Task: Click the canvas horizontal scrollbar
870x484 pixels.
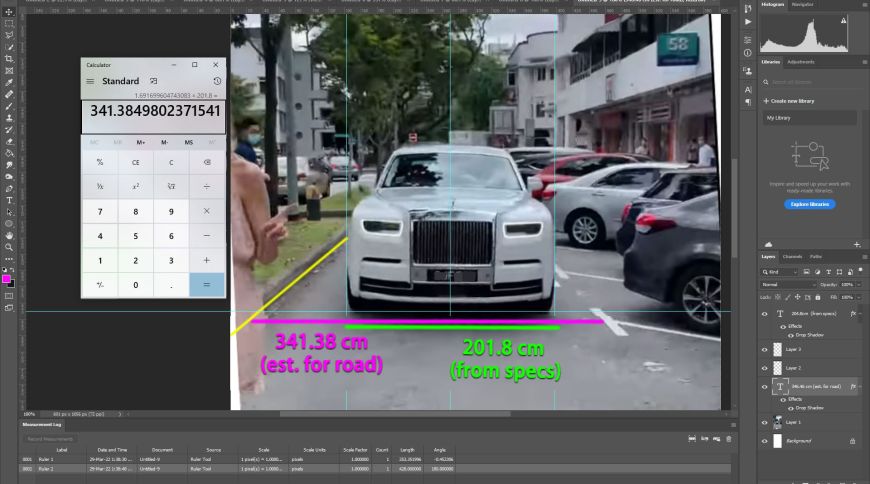Action: pyautogui.click(x=395, y=414)
